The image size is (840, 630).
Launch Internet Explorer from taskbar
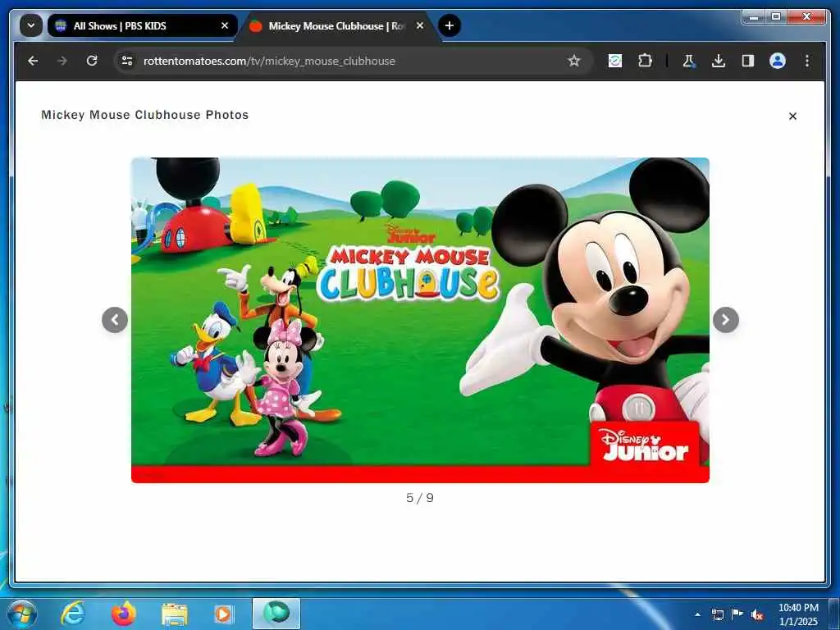click(73, 614)
